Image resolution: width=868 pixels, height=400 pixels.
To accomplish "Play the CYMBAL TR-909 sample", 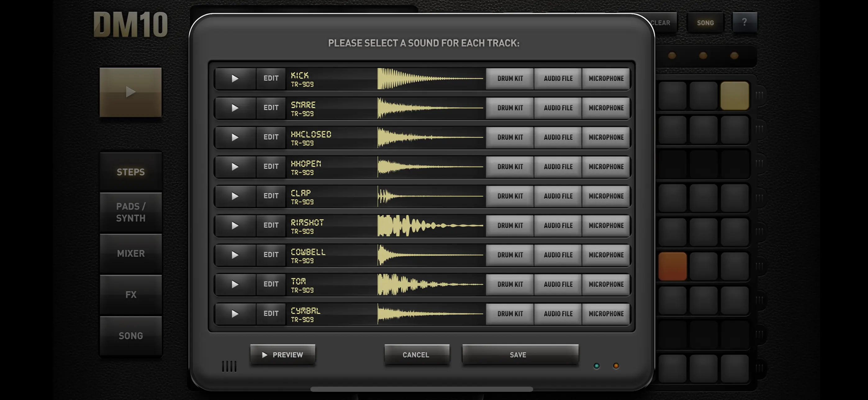I will [x=235, y=313].
